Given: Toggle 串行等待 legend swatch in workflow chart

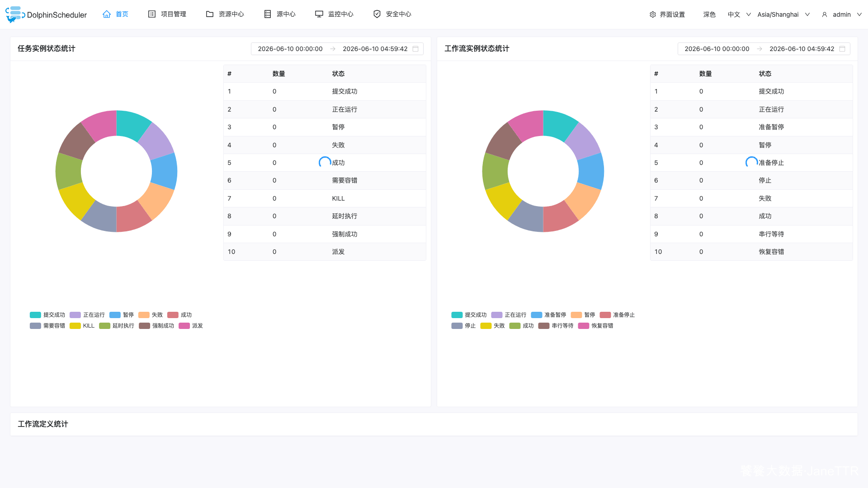Looking at the screenshot, I should [544, 326].
